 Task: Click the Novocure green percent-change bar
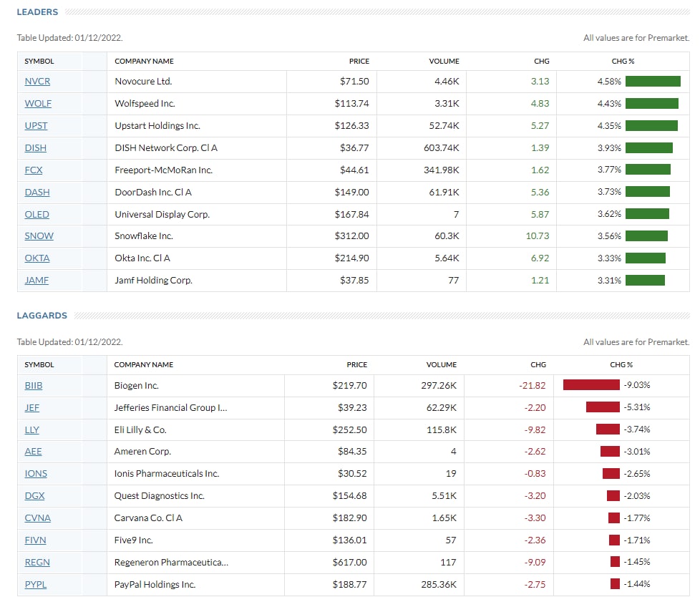[x=653, y=82]
